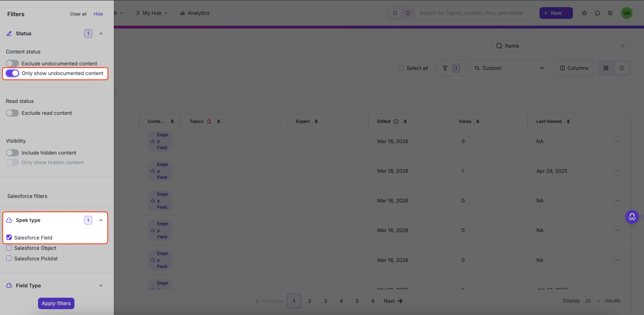This screenshot has width=644, height=315.
Task: Click Clear all filters link
Action: point(78,14)
